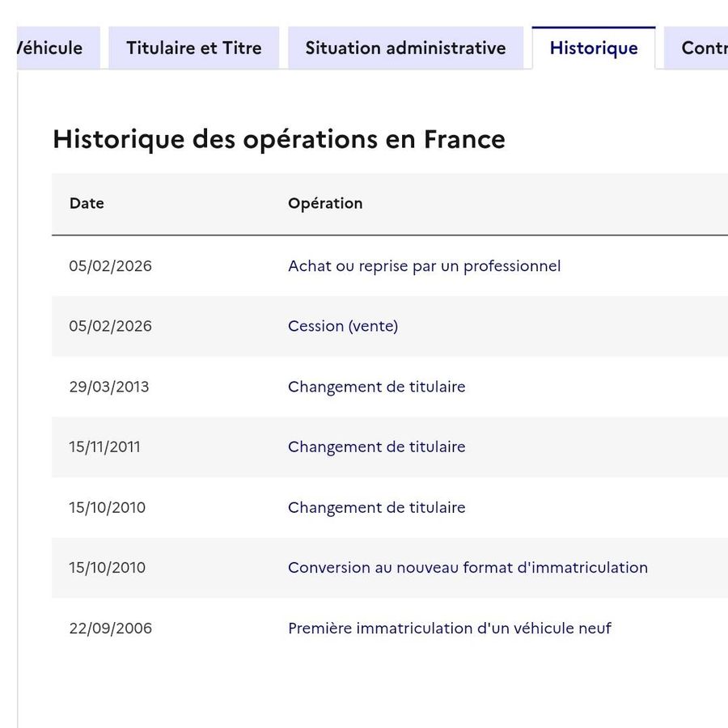Image resolution: width=728 pixels, height=728 pixels.
Task: Select the 15/11/2011 Changement de titulaire link
Action: (376, 447)
